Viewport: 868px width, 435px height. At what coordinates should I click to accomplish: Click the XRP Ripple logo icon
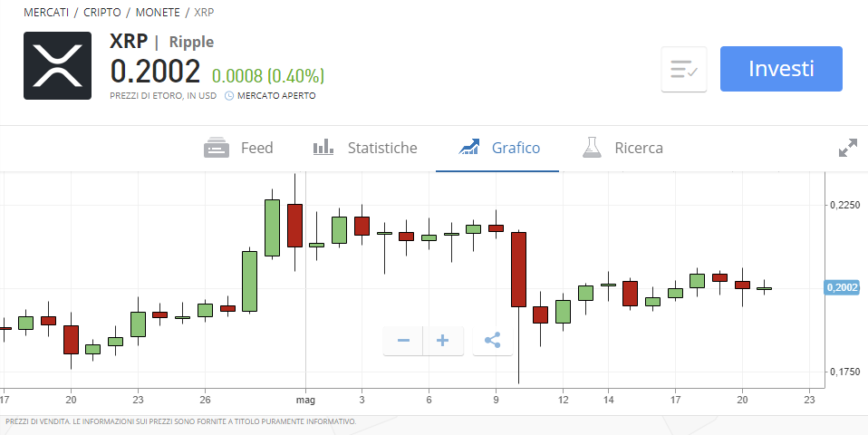click(57, 66)
